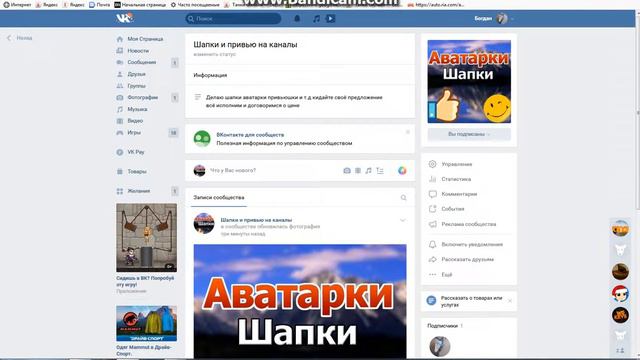
Task: Click the изменить статус link
Action: click(x=215, y=54)
